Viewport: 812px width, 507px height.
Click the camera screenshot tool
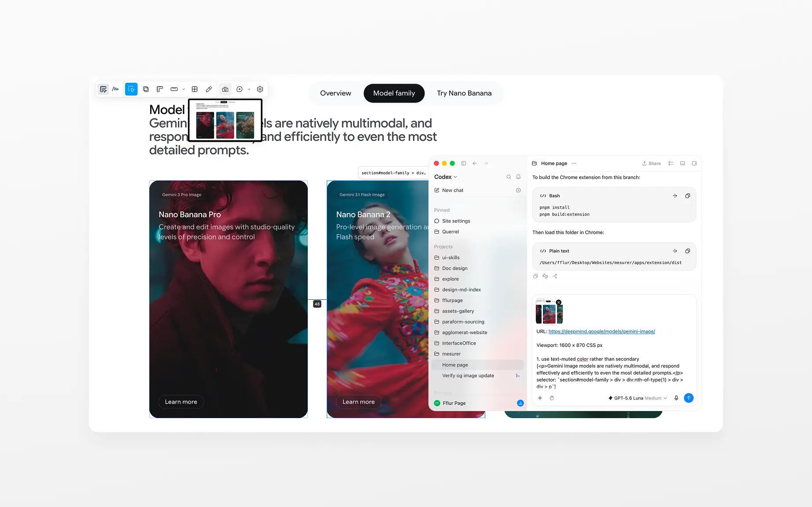225,89
